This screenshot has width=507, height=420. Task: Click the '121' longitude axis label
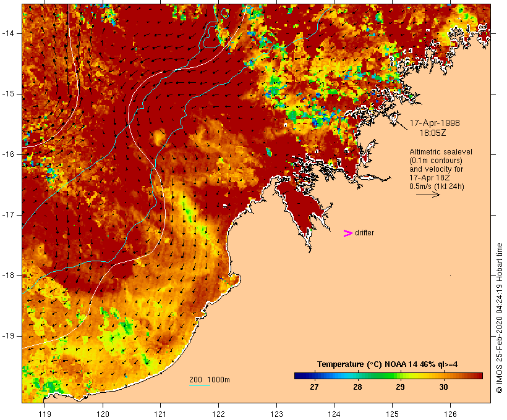(x=160, y=414)
